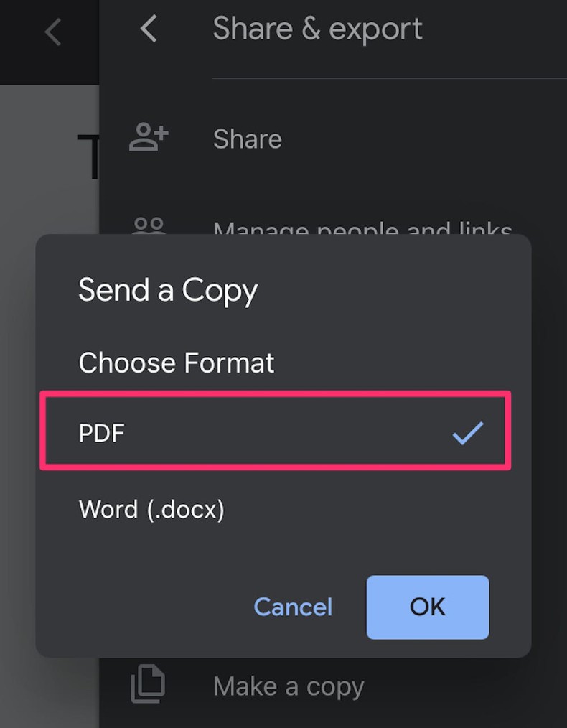
Task: Tap the Send a Copy dialog heading
Action: click(x=167, y=290)
